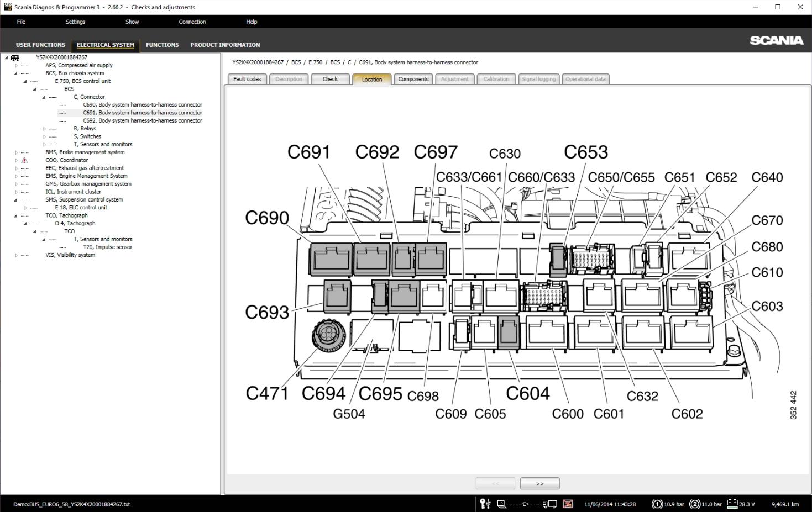Click the Description tab
812x512 pixels.
tap(289, 79)
